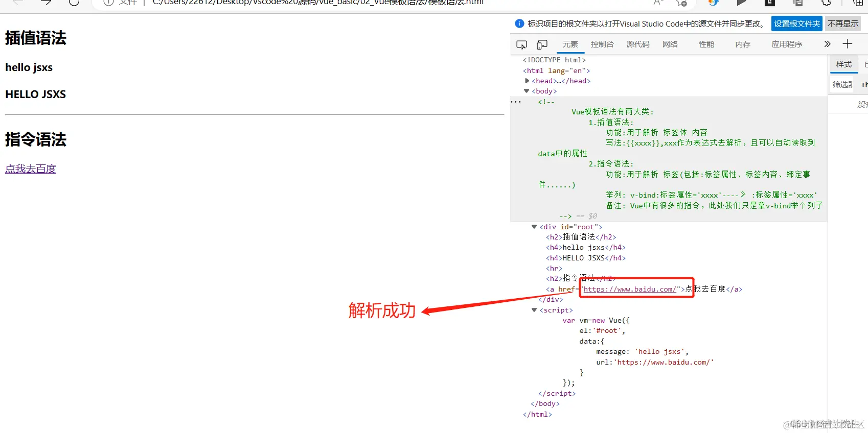Screen dimensions: 868x433
Task: Select the 内存 tab
Action: pos(743,44)
